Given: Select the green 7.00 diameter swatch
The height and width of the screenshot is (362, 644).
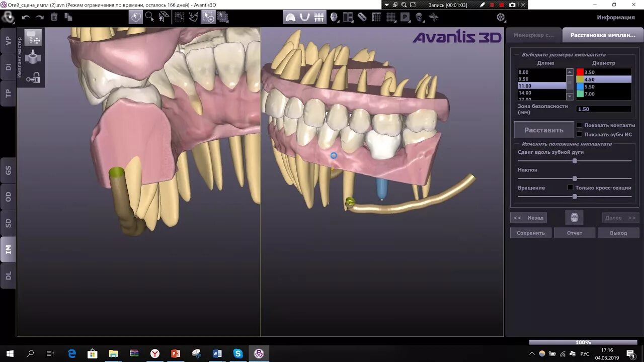Looking at the screenshot, I should tap(580, 94).
